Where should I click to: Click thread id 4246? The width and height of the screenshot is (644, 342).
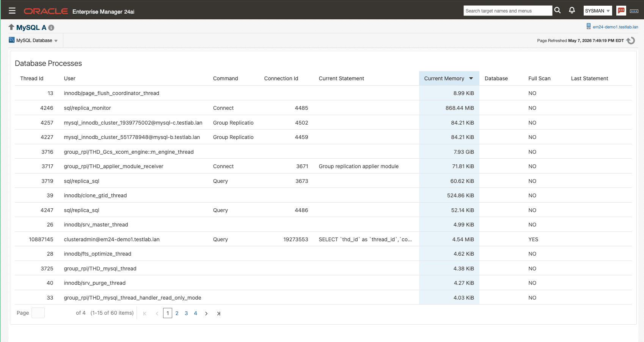tap(47, 108)
